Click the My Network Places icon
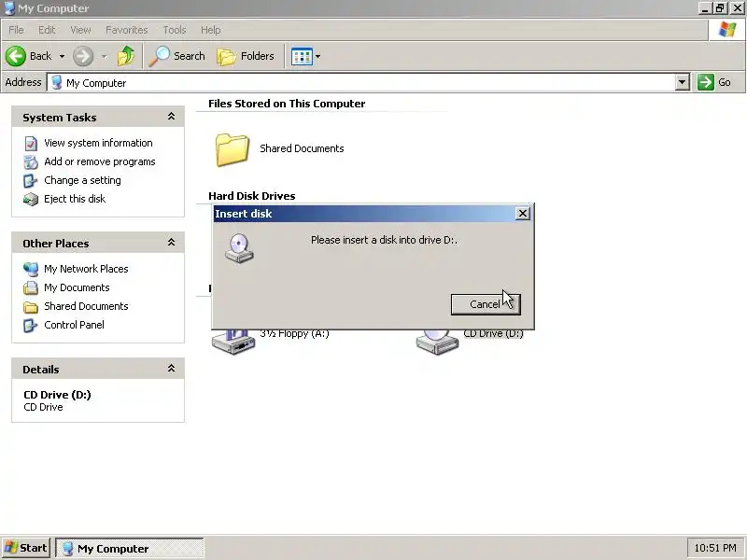Viewport: 747px width, 560px height. (31, 269)
